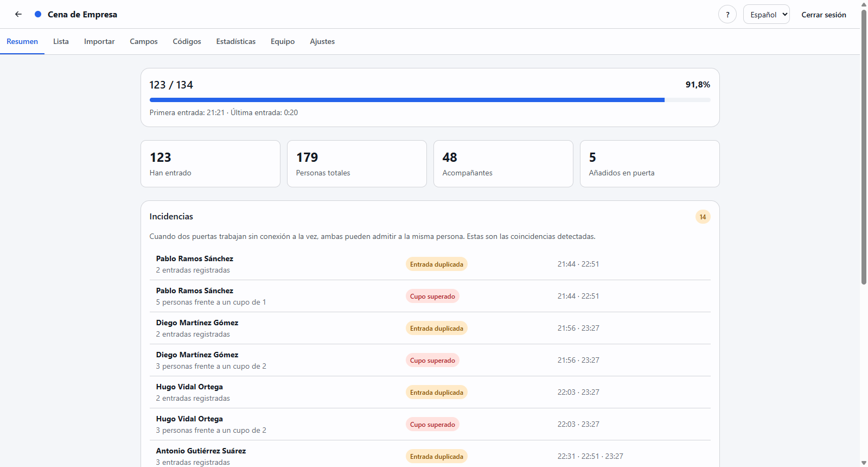View the Estadísticas tab

tap(236, 41)
